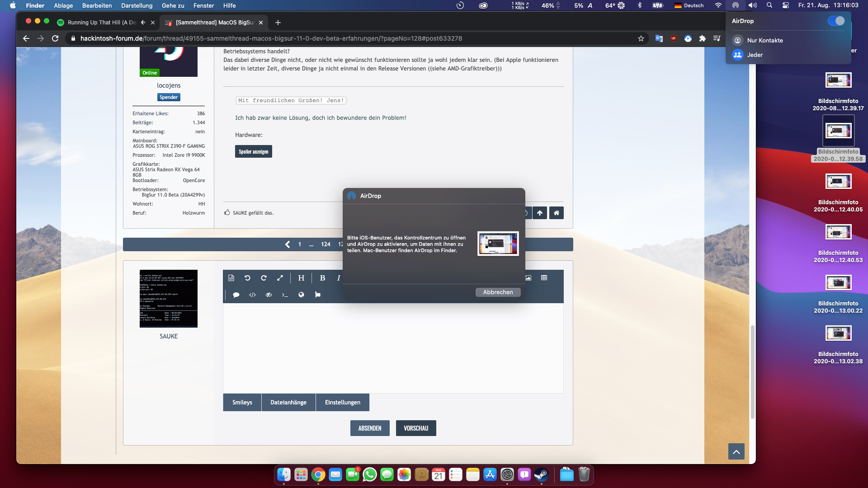Go to previous page with chevron arrow

coord(288,244)
